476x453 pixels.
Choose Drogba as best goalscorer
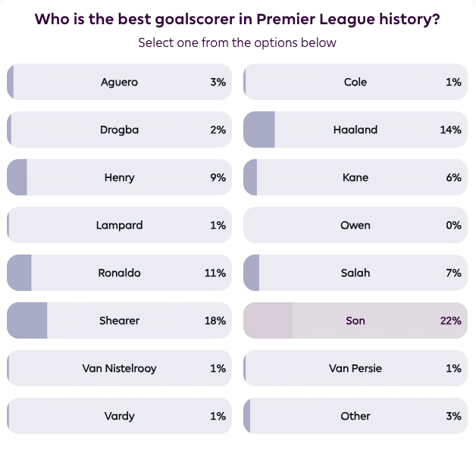coord(119,130)
